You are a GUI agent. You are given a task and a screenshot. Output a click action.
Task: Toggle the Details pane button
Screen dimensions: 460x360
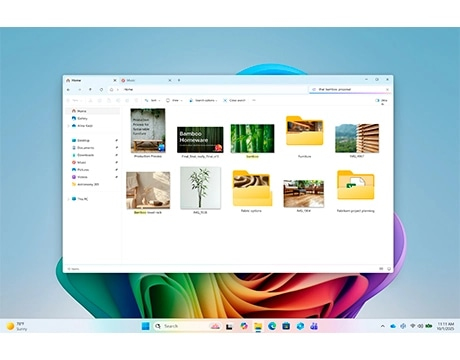[381, 100]
